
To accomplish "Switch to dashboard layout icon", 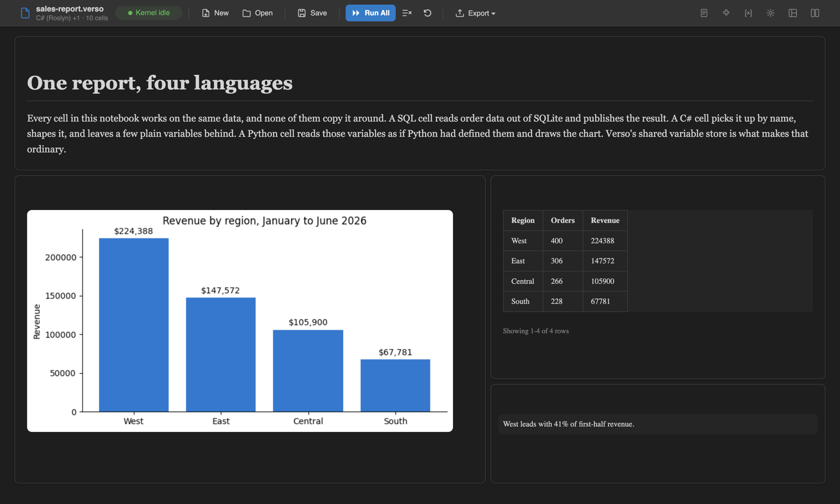I will click(x=793, y=13).
